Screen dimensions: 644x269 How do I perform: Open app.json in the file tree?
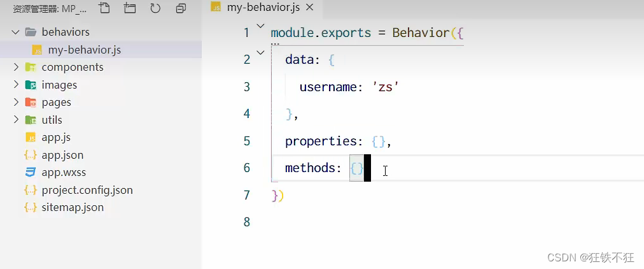(62, 155)
